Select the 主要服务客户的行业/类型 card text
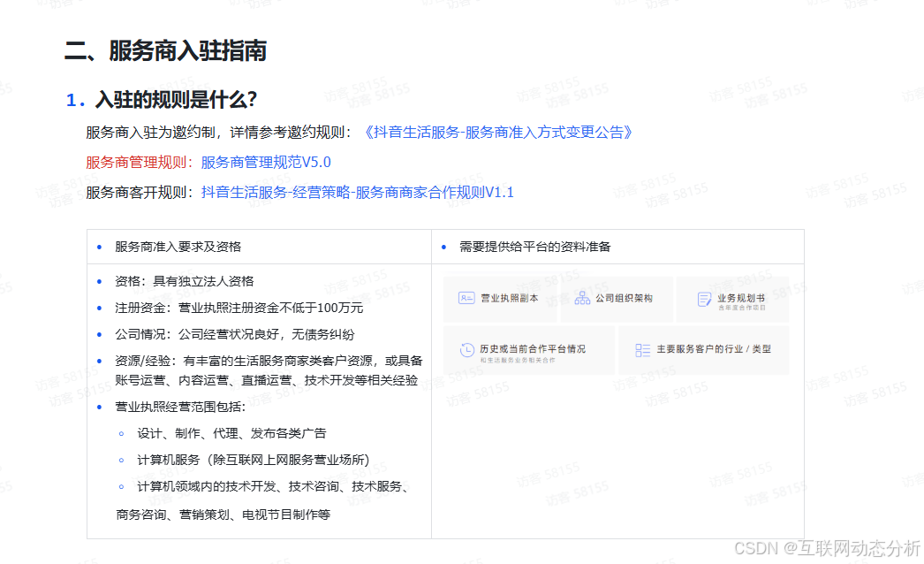 point(714,348)
